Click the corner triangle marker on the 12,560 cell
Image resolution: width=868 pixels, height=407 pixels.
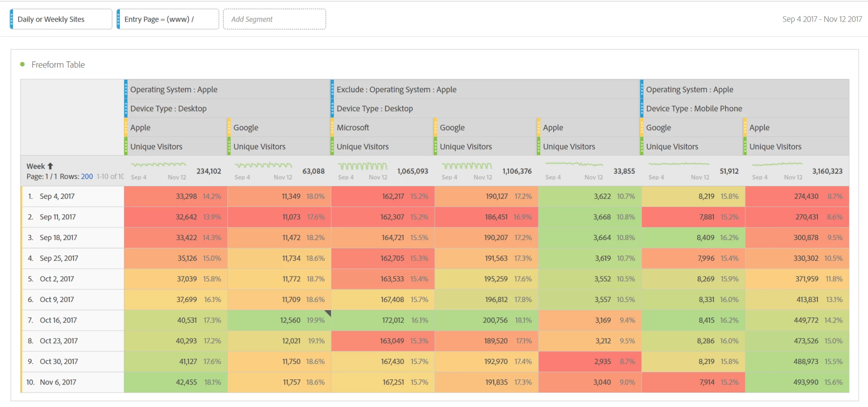coord(328,313)
